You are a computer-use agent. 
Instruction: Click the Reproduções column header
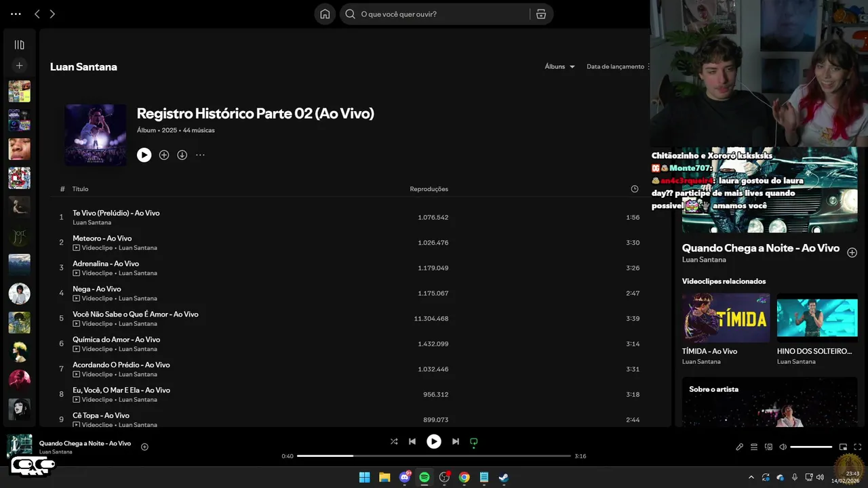429,189
